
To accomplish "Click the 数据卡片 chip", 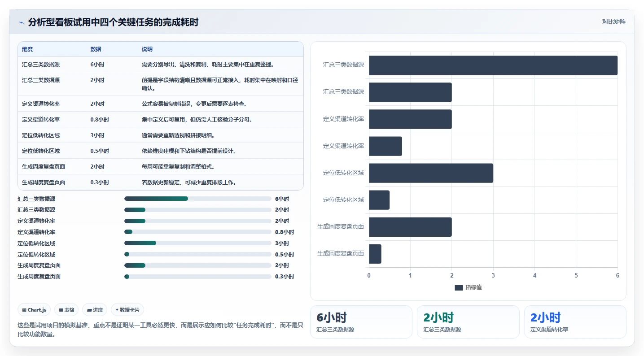I will [x=127, y=310].
